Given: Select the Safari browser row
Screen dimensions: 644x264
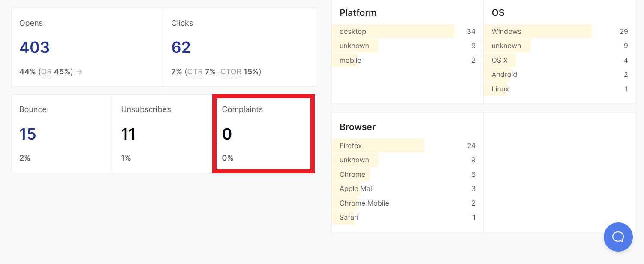Looking at the screenshot, I should pyautogui.click(x=407, y=217).
